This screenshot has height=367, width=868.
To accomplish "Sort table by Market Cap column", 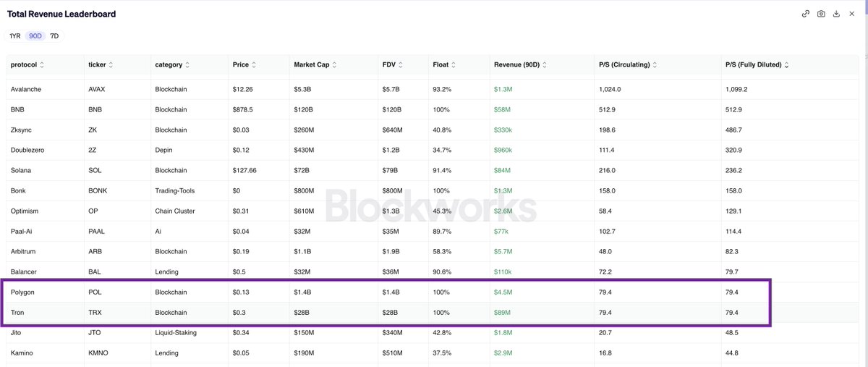I will click(315, 64).
